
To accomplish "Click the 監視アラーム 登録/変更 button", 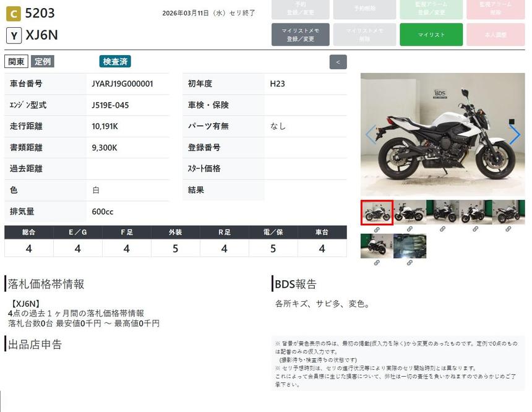I will 431,9.
